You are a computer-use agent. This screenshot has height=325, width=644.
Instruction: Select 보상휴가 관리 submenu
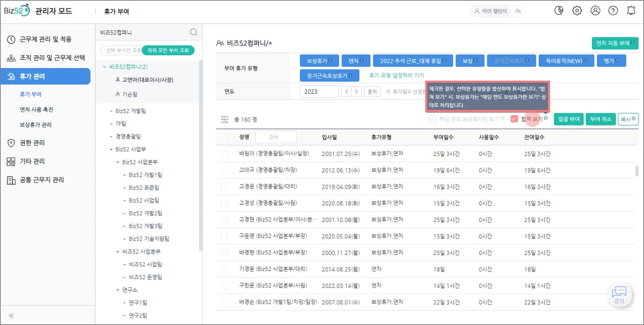point(35,125)
